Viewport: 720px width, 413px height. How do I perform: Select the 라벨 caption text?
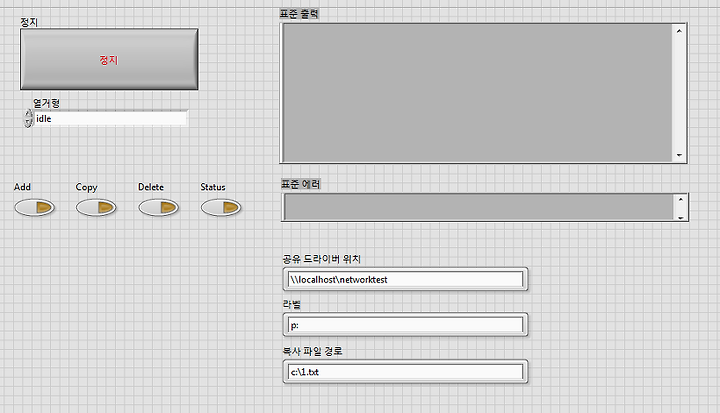pos(292,304)
